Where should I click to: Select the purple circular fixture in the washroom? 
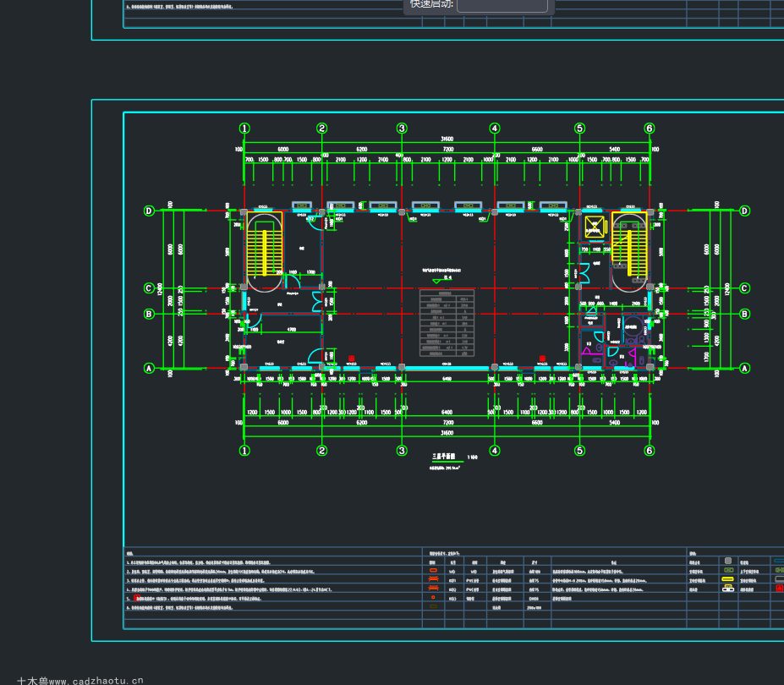pyautogui.click(x=633, y=327)
